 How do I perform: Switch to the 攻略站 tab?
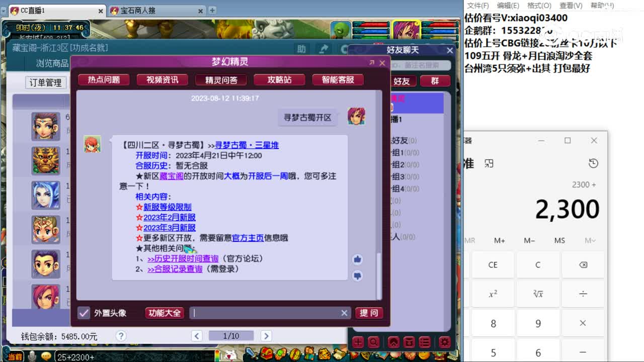(x=279, y=79)
